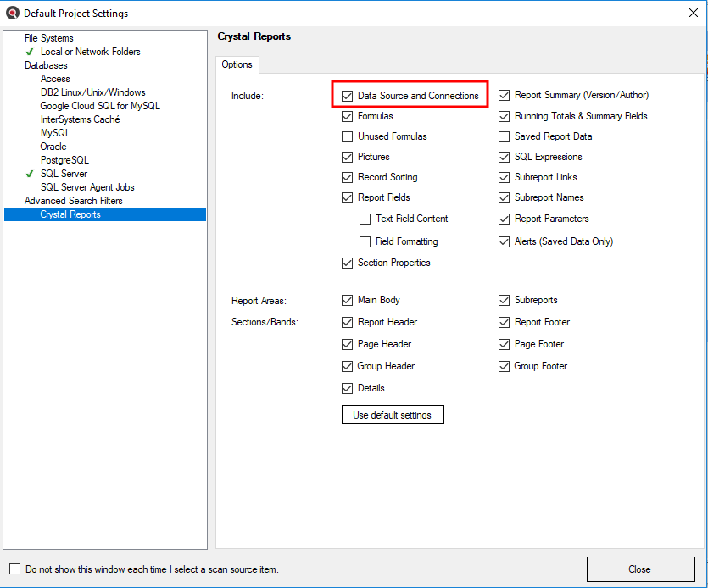Select File Systems in the tree
Viewport: 708px width, 588px height.
(49, 38)
